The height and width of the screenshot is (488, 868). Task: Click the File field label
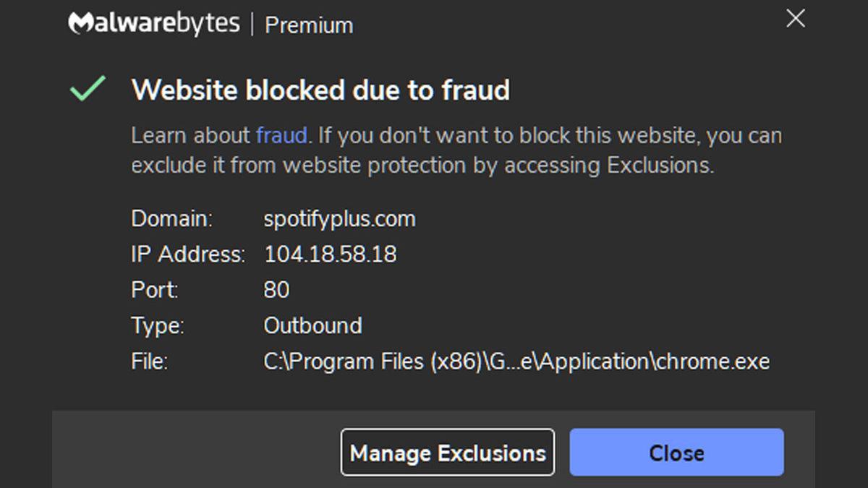click(x=149, y=361)
